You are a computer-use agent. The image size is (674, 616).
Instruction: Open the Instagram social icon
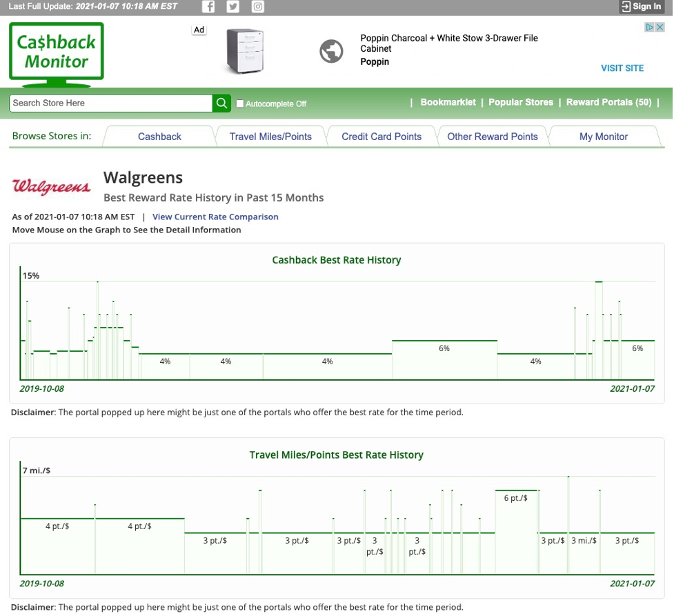click(257, 7)
